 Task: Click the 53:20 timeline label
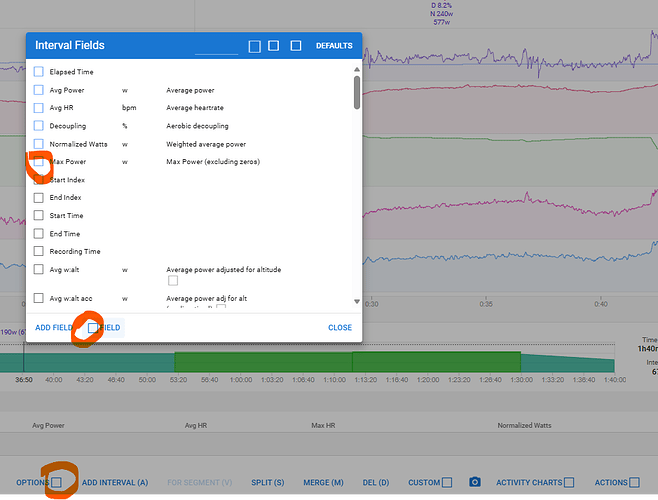[178, 380]
